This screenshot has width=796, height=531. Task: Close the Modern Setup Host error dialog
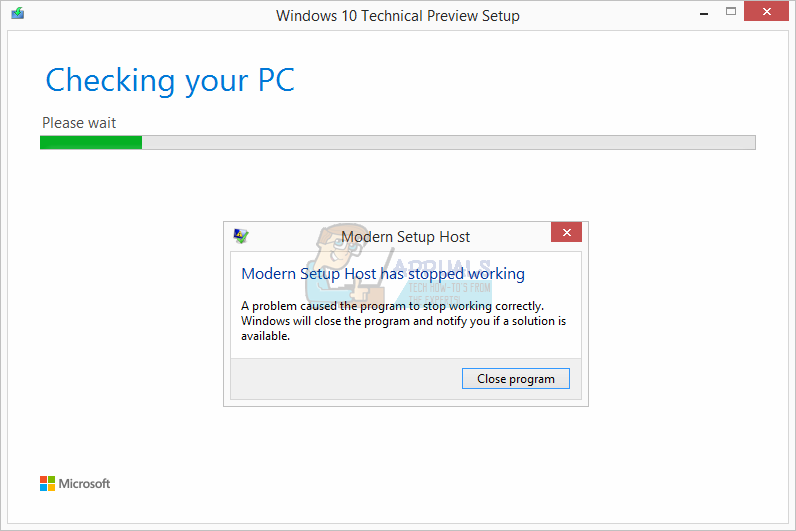567,233
